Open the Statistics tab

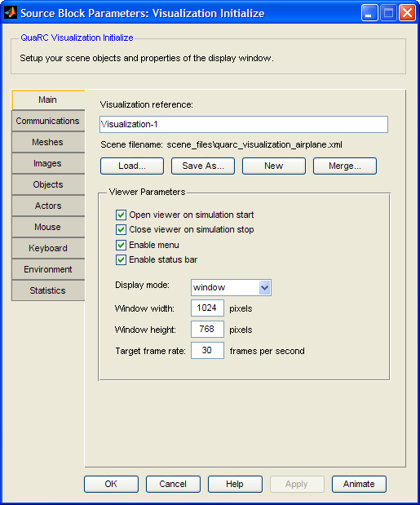pos(48,290)
